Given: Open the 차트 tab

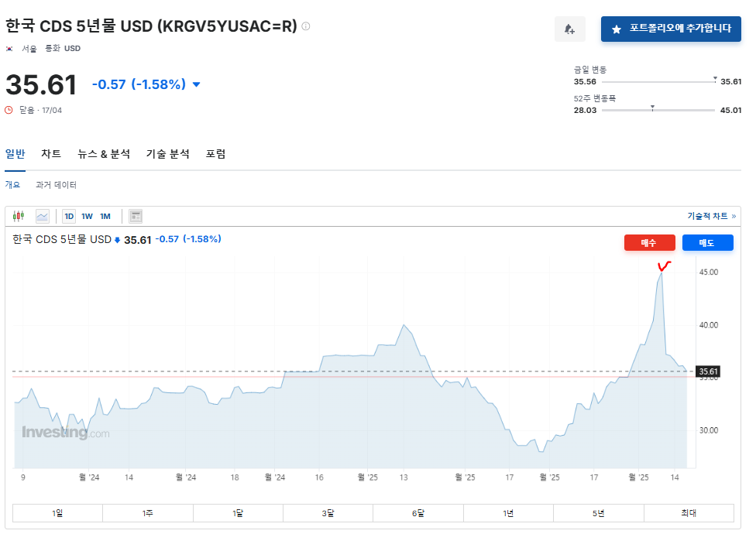Looking at the screenshot, I should 51,154.
